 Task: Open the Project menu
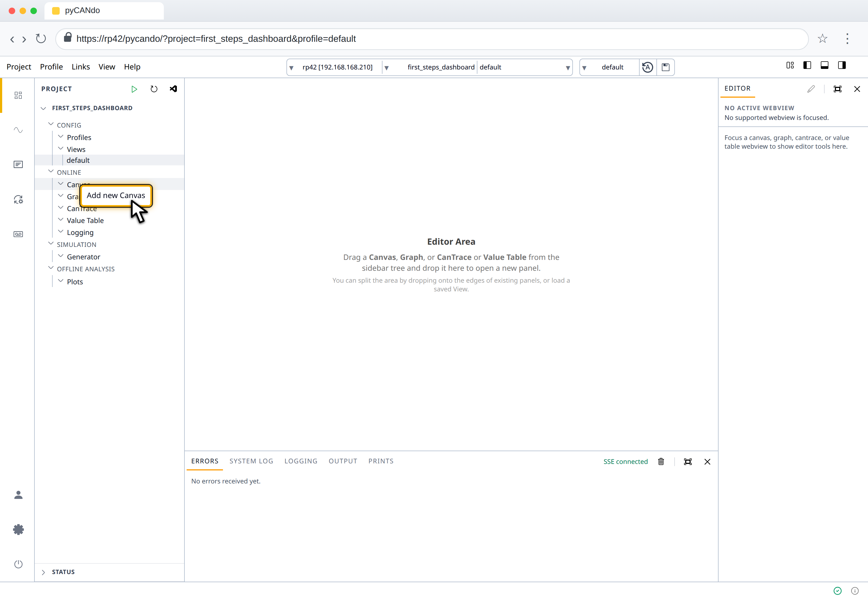point(19,67)
